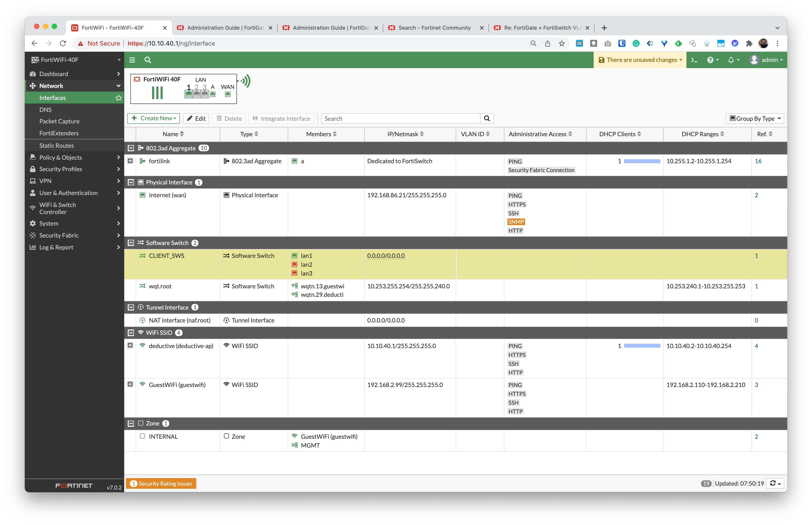Expand the GuestWiFi (guestwifi) row
Image resolution: width=812 pixels, height=525 pixels.
[x=130, y=384]
